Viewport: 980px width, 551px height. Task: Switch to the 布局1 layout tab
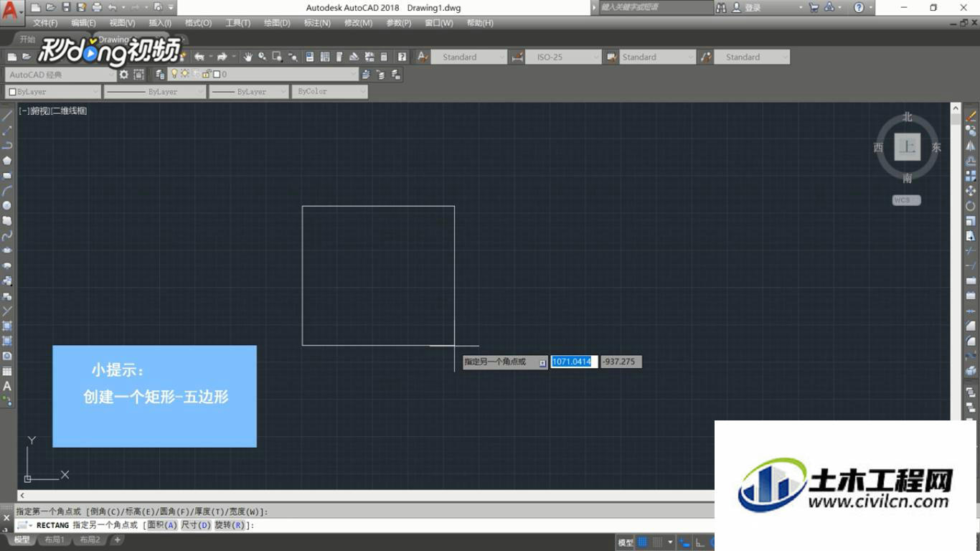[x=55, y=540]
